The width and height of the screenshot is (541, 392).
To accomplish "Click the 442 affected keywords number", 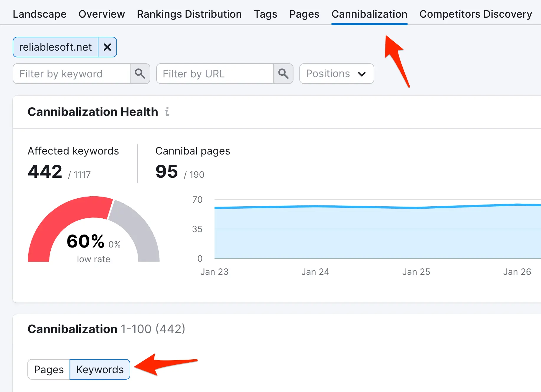I will coord(45,172).
